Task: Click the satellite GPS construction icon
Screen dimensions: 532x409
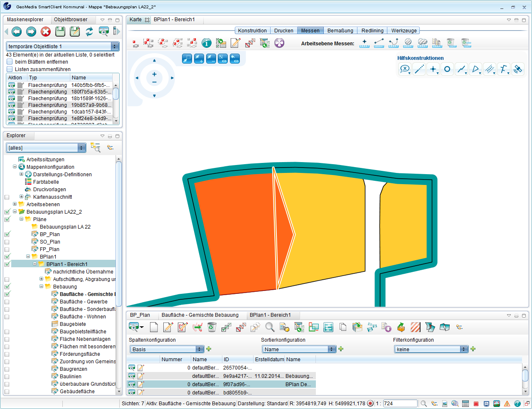Action: tap(517, 69)
